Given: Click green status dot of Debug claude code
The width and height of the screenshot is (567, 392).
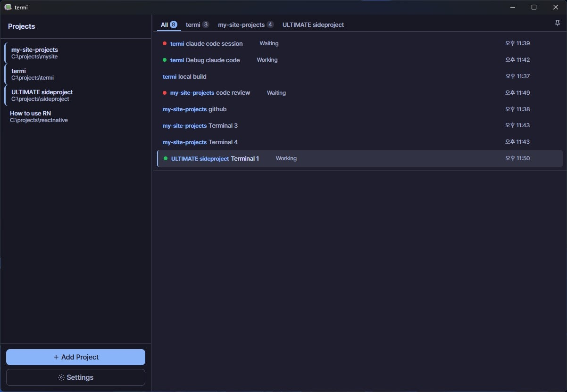Looking at the screenshot, I should 165,60.
